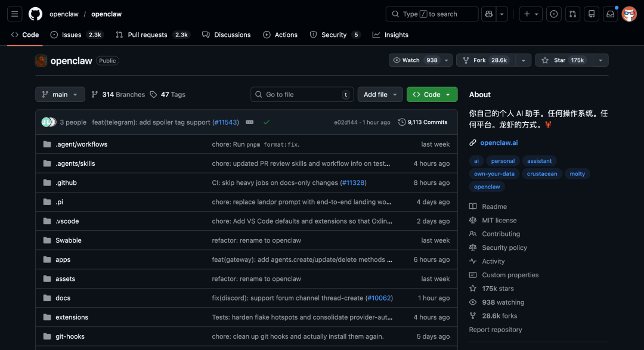Select the crustacean topic tag
This screenshot has width=644, height=350.
click(541, 174)
